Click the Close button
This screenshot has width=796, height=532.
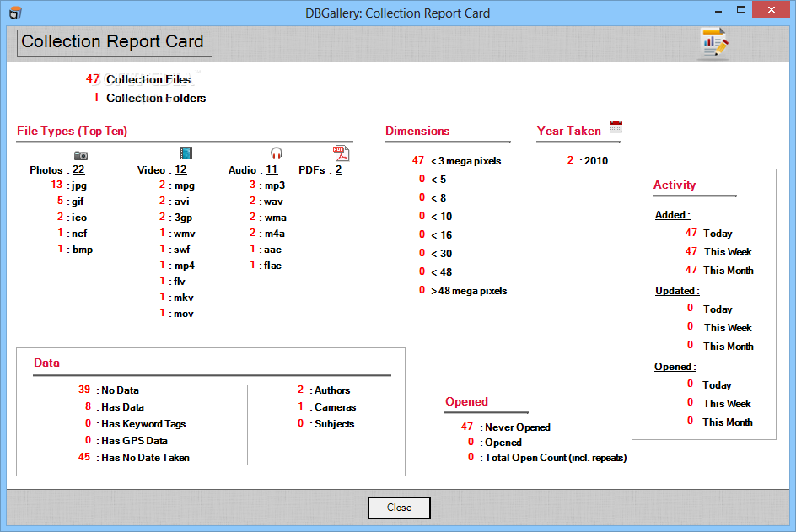point(399,508)
